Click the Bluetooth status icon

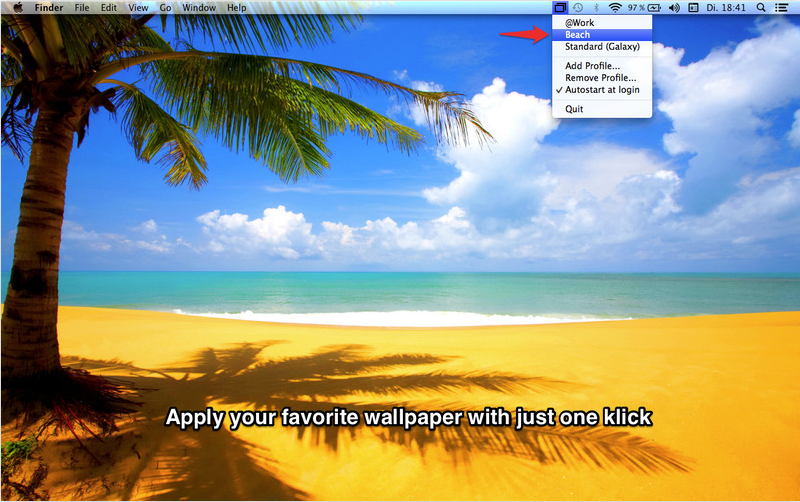coord(596,7)
